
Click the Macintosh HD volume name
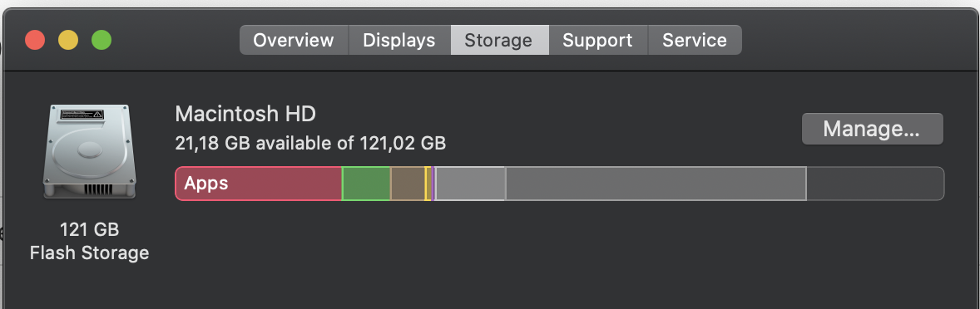tap(245, 114)
